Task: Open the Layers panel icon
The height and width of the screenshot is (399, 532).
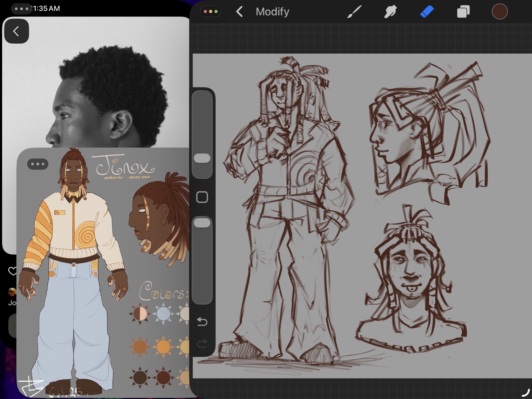Action: [463, 12]
